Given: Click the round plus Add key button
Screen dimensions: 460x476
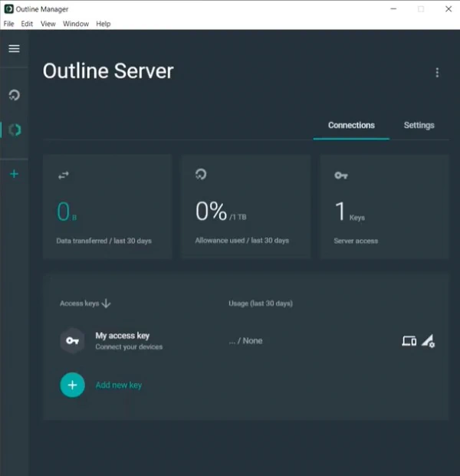Looking at the screenshot, I should pos(72,385).
